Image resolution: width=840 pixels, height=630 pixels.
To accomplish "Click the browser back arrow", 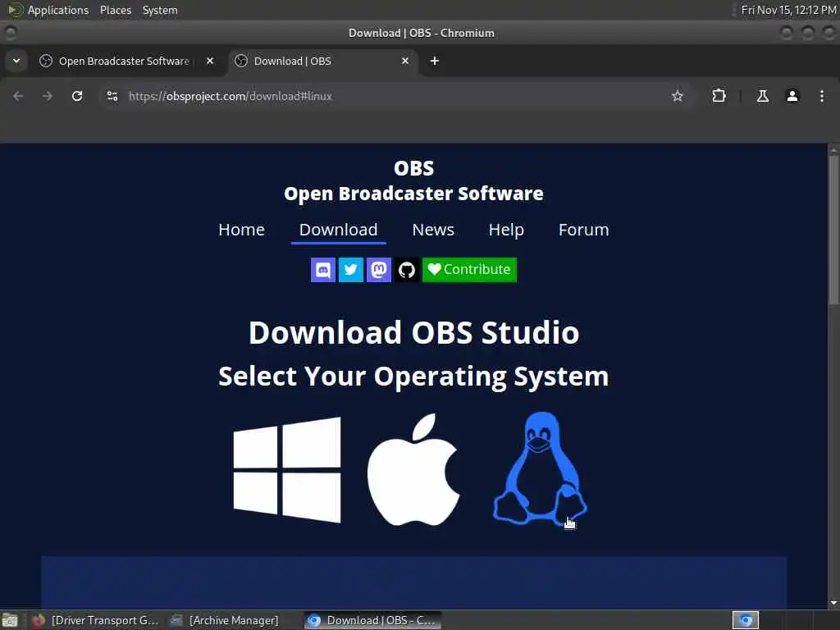I will pos(18,96).
